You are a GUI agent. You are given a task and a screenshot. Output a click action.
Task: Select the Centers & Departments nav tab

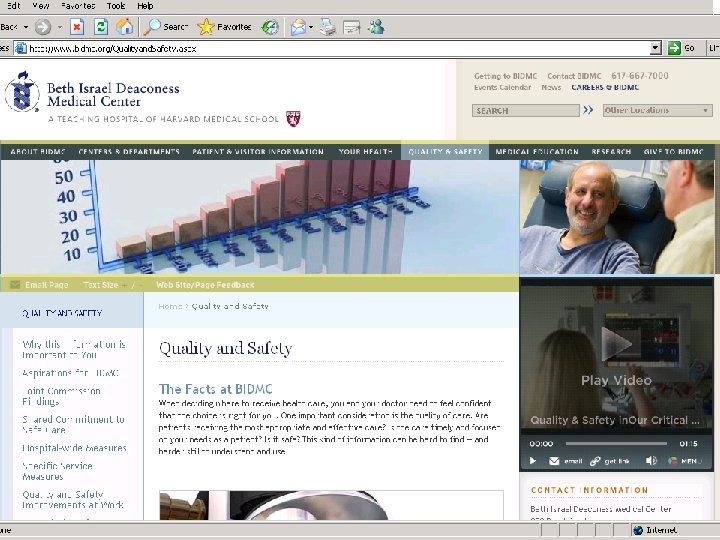(x=129, y=152)
